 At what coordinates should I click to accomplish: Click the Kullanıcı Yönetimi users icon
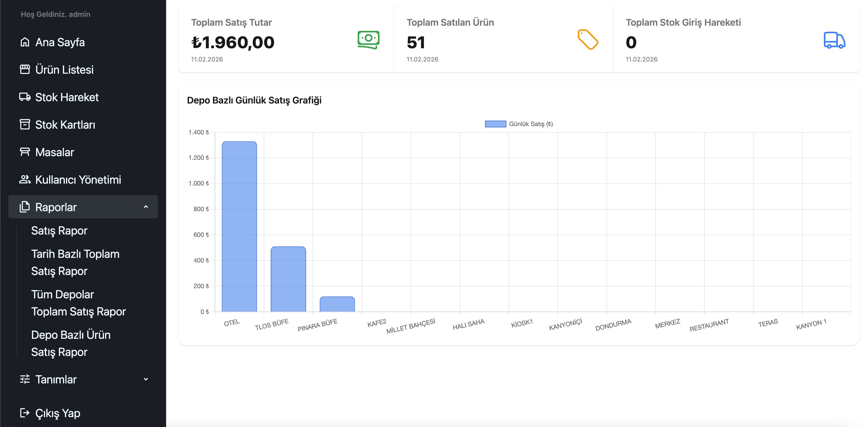point(25,180)
